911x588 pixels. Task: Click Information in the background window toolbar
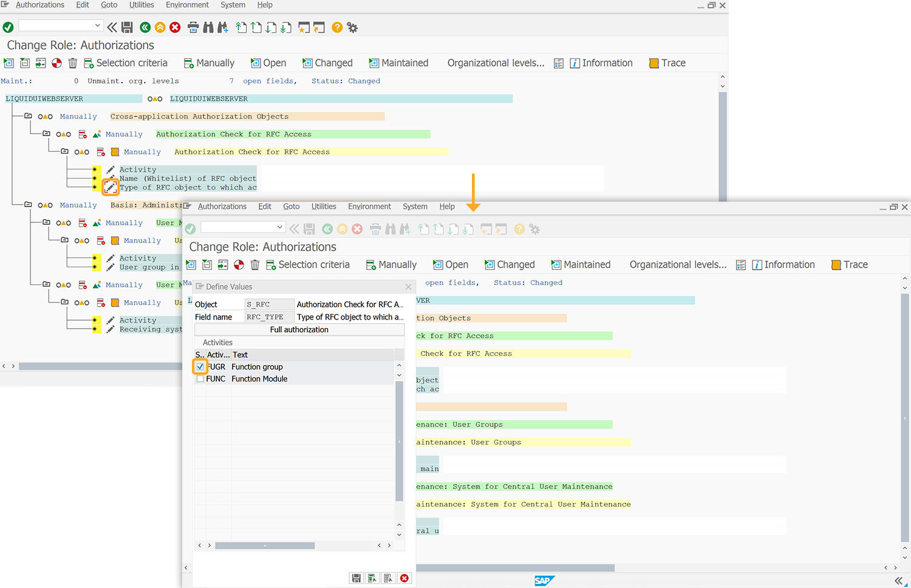601,63
